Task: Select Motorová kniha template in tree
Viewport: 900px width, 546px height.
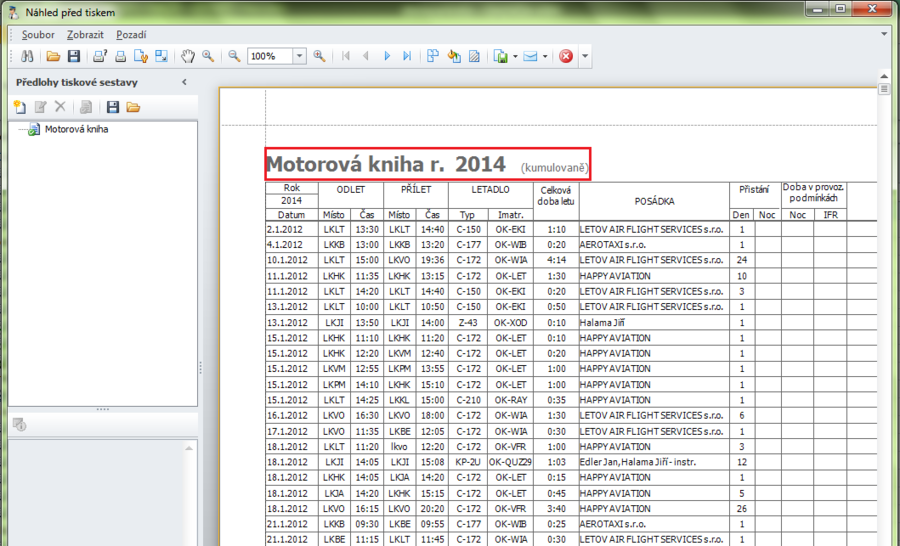Action: click(x=76, y=129)
